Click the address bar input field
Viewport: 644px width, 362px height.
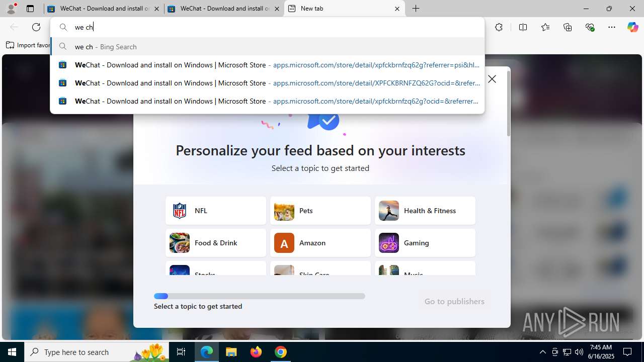(x=267, y=27)
